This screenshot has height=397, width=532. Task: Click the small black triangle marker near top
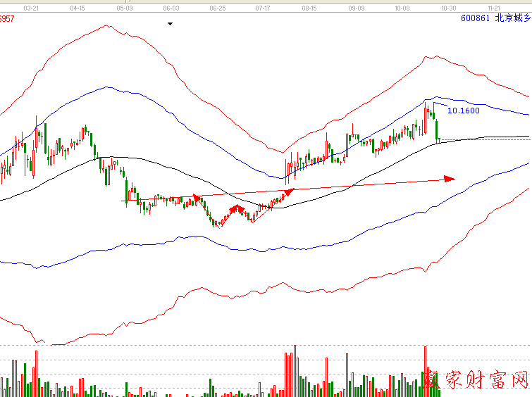pos(170,24)
